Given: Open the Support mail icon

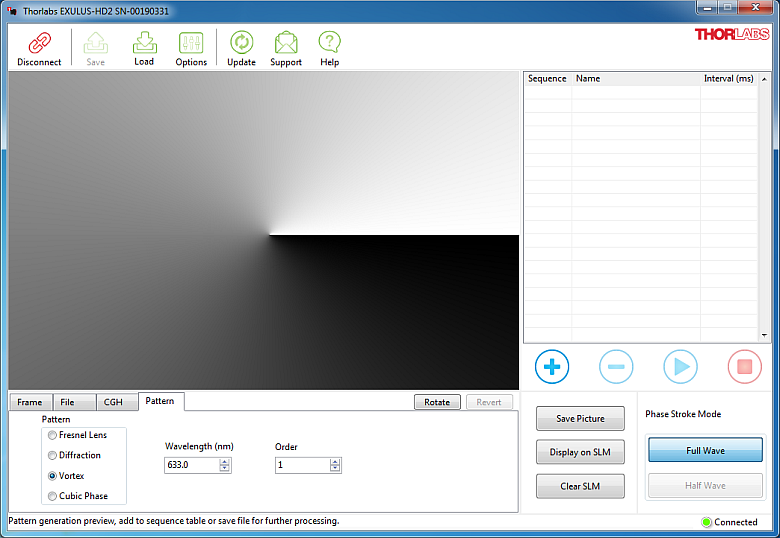Looking at the screenshot, I should point(286,43).
